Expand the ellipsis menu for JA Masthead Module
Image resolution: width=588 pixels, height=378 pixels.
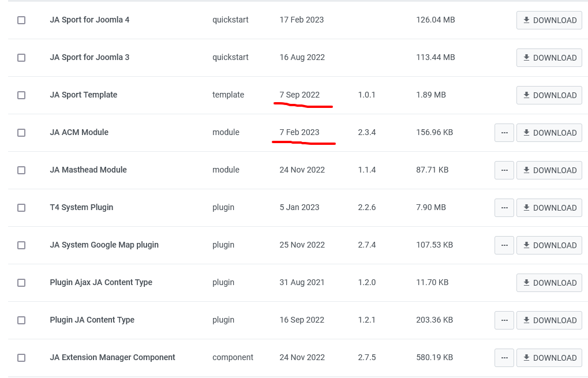504,170
